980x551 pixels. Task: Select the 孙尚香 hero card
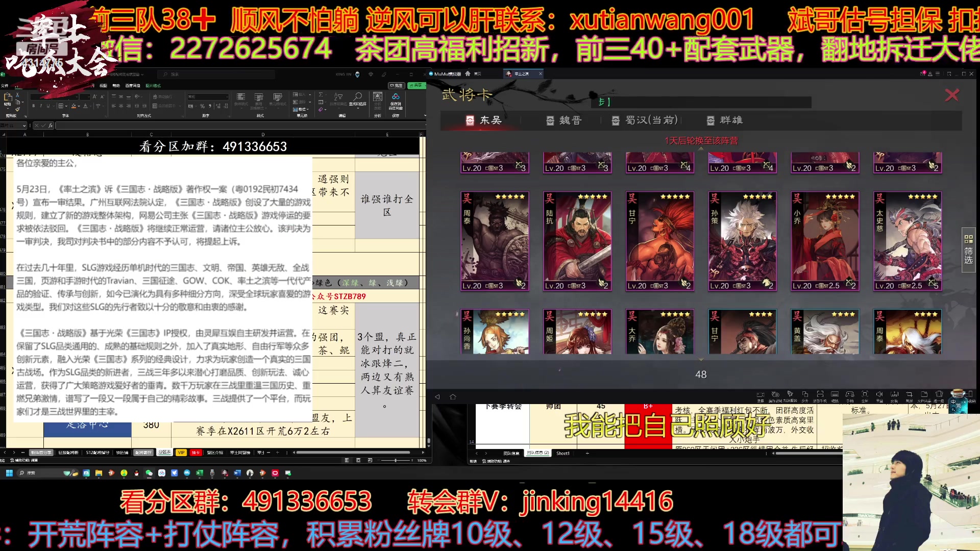tap(495, 332)
